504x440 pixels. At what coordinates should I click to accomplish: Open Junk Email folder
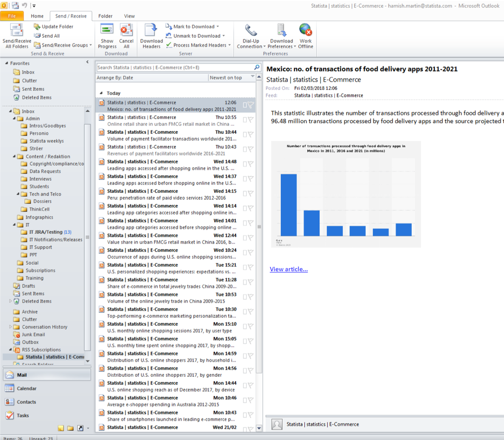coord(33,334)
